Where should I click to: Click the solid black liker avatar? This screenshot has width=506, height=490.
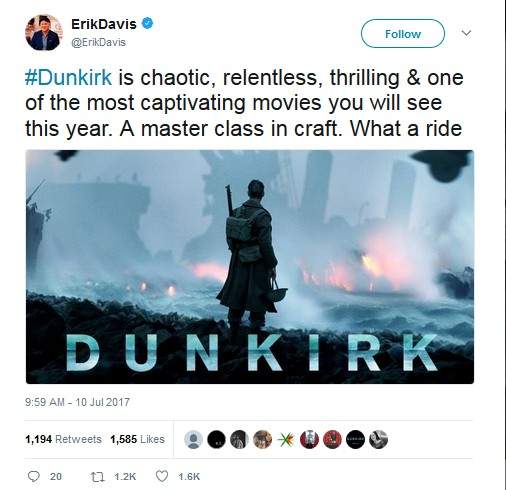(216, 439)
